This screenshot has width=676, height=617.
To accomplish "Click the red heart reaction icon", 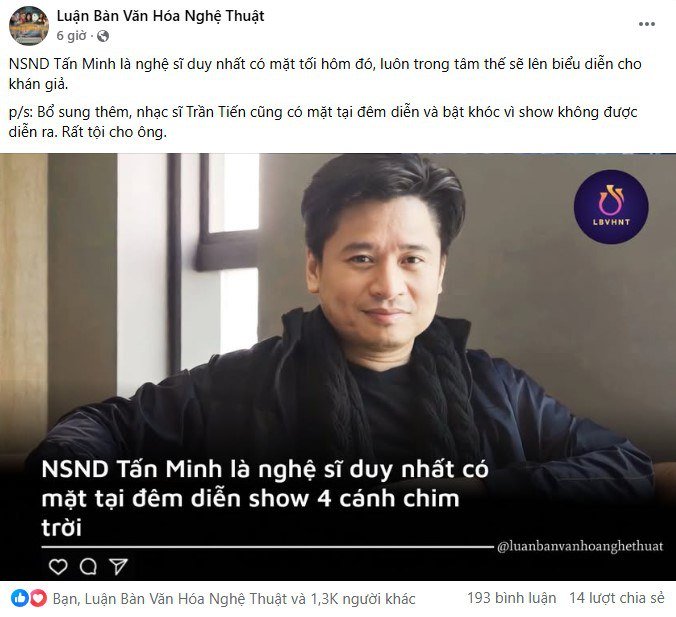I will point(38,598).
